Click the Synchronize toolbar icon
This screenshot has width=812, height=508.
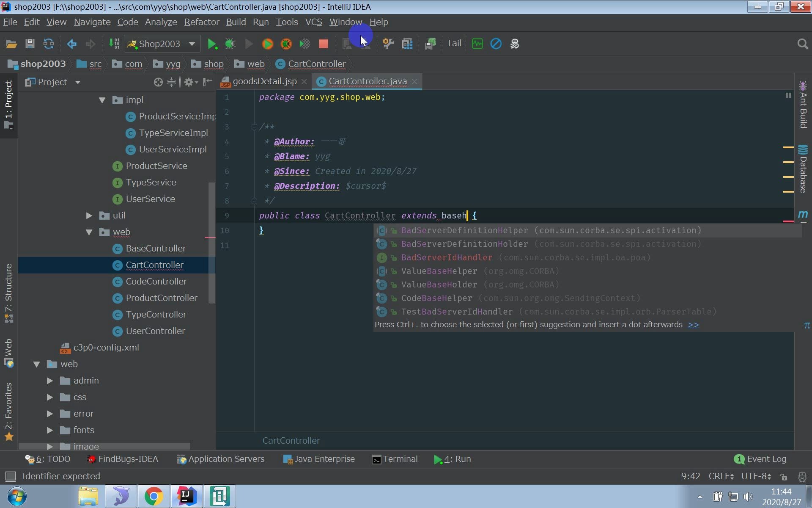coord(49,44)
